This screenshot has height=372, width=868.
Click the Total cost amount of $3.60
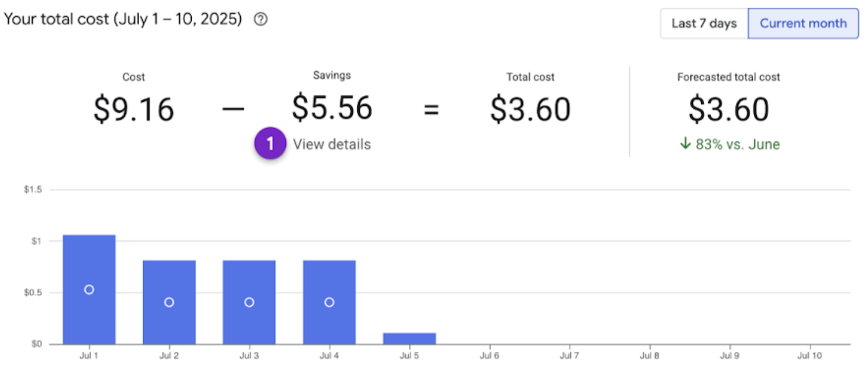(530, 109)
